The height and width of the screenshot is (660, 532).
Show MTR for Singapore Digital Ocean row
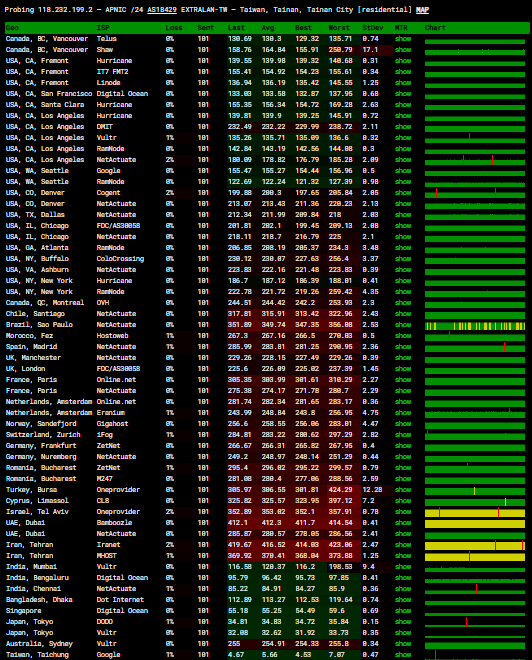coord(403,611)
